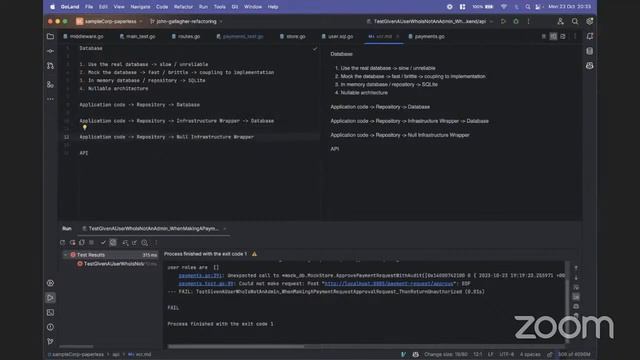Switch to the routes.go tab

point(186,36)
